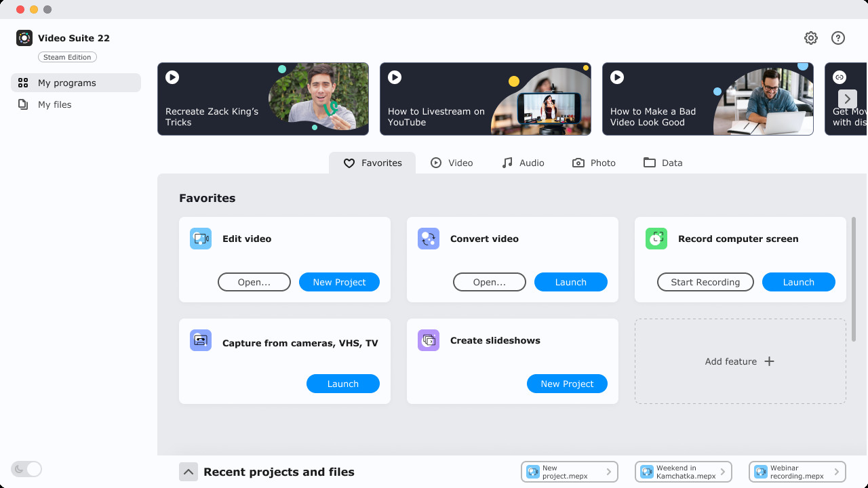This screenshot has width=868, height=488.
Task: Click New Project under Edit video
Action: tap(339, 282)
